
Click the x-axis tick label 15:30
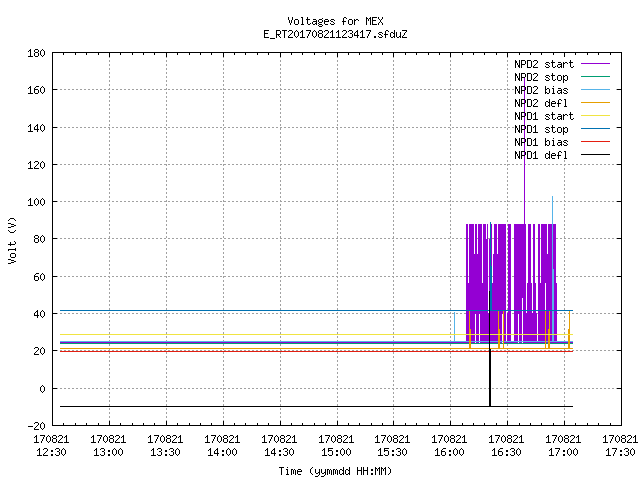(x=392, y=452)
